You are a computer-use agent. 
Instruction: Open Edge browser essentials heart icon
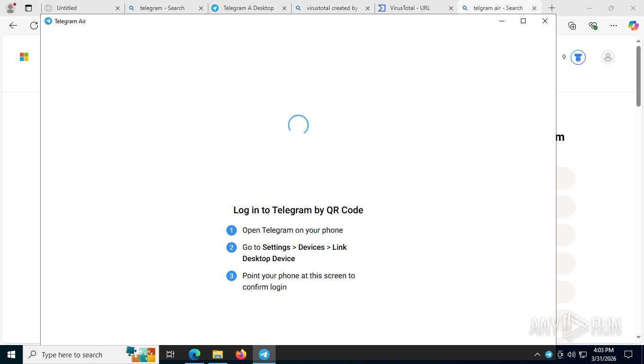[593, 26]
